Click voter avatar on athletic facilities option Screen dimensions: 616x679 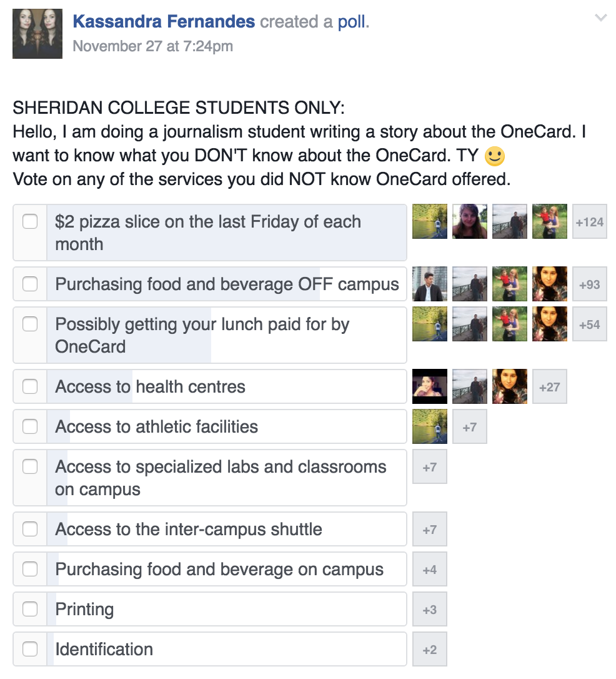coord(430,426)
